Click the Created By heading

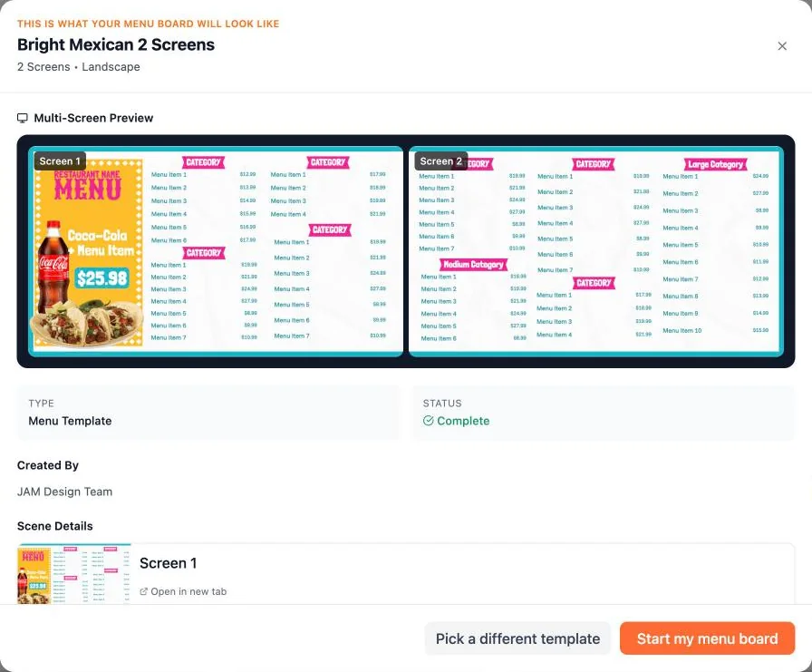[48, 465]
